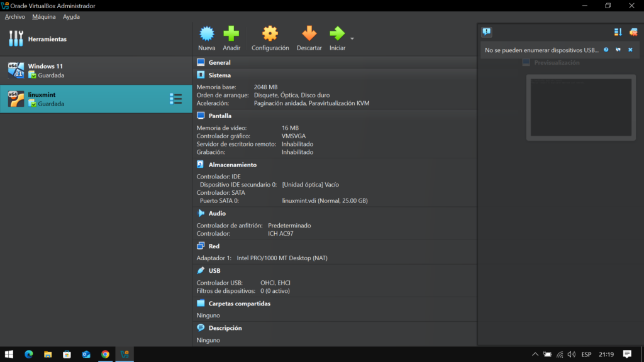Image resolution: width=644 pixels, height=362 pixels.
Task: Open linuxmint machine tools list menu icon
Action: click(176, 99)
